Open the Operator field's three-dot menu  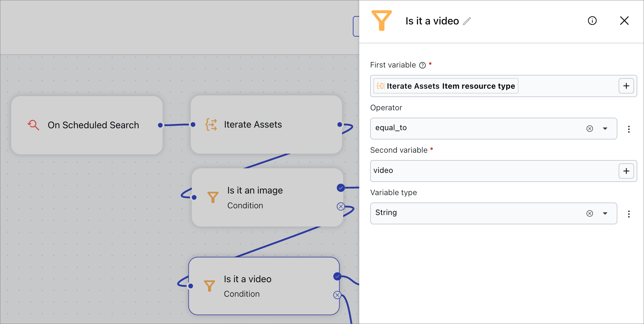[x=629, y=129]
